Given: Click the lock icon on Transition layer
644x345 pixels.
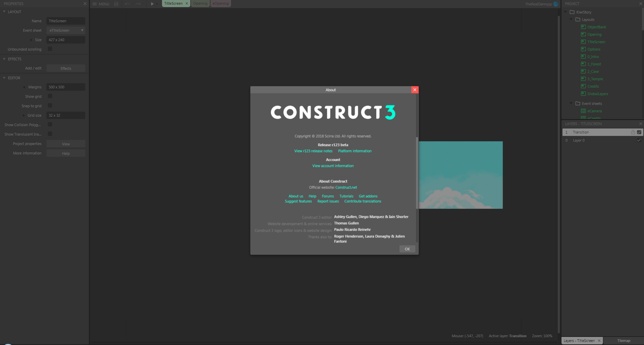Looking at the screenshot, I should (x=633, y=132).
